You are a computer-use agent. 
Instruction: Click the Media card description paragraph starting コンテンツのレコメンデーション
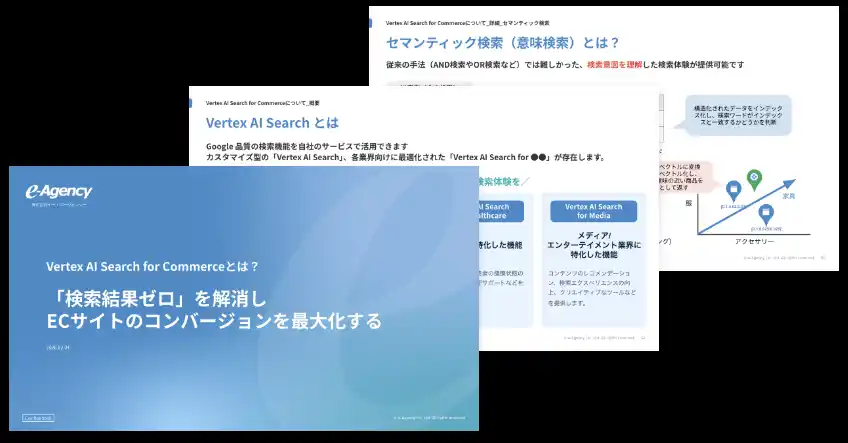[592, 288]
